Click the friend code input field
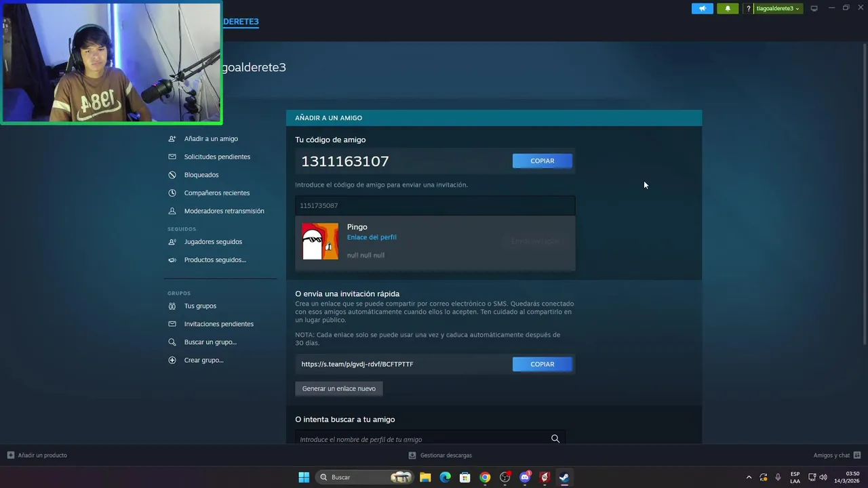 click(435, 205)
